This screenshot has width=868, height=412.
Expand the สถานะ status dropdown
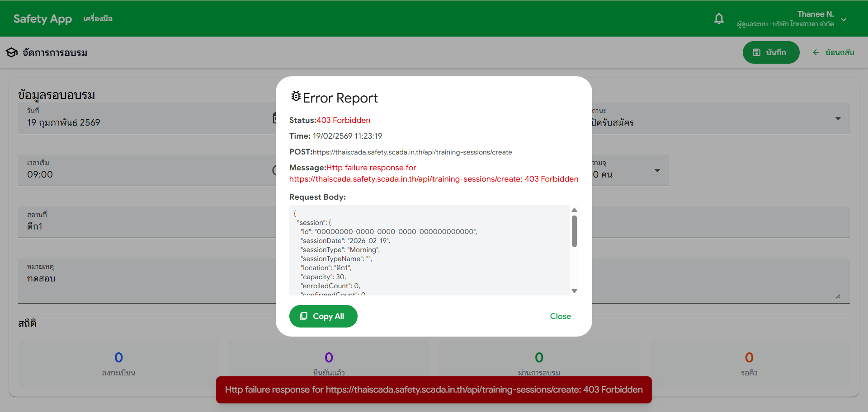[x=838, y=118]
